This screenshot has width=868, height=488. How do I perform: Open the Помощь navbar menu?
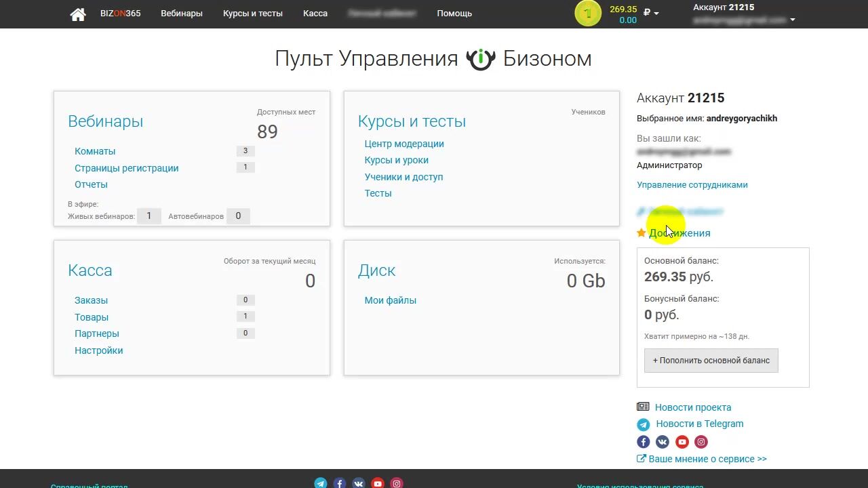click(x=454, y=14)
